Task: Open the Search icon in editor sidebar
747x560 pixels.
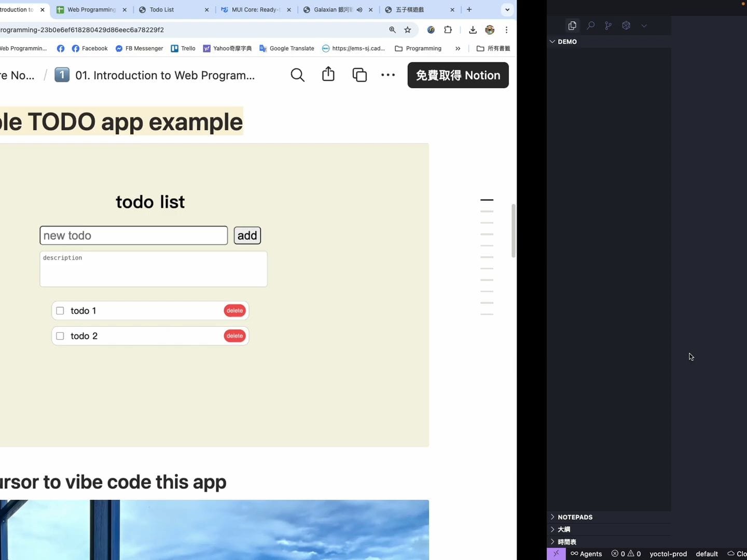Action: pos(590,25)
